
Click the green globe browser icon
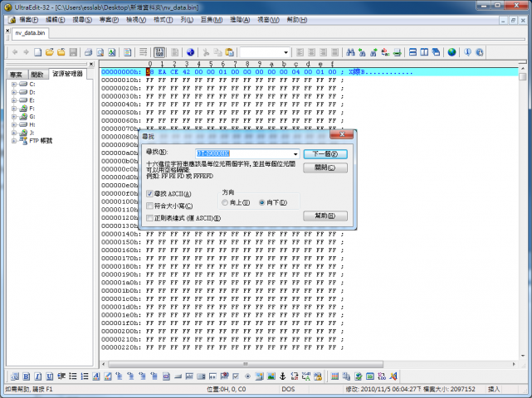451,52
